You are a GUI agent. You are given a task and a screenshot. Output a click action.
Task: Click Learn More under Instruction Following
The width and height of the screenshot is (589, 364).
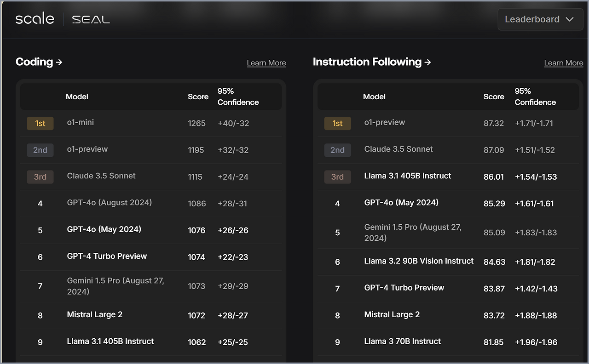click(564, 63)
